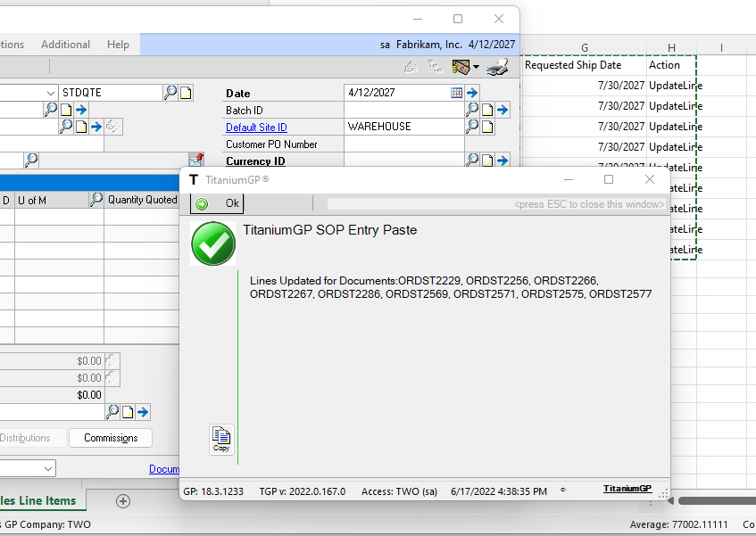Click the Action header cell in Excel

[671, 65]
